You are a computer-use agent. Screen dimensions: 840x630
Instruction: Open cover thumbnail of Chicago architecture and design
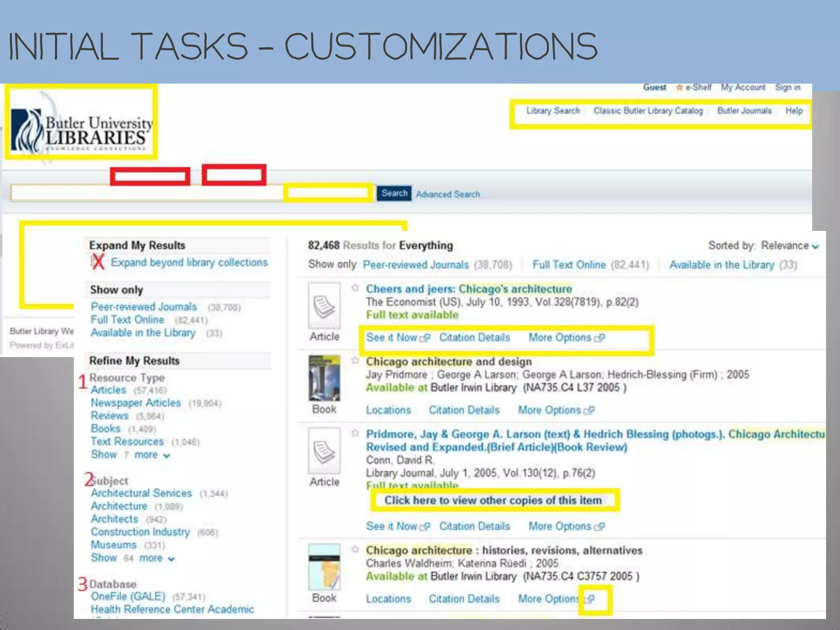[x=324, y=378]
